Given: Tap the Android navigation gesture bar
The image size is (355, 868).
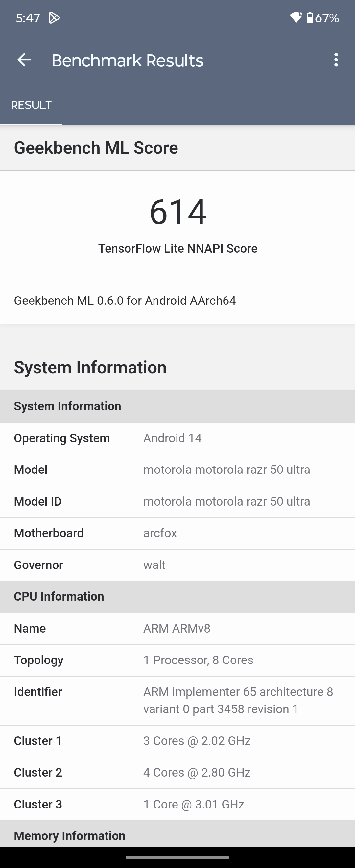Looking at the screenshot, I should [x=177, y=857].
